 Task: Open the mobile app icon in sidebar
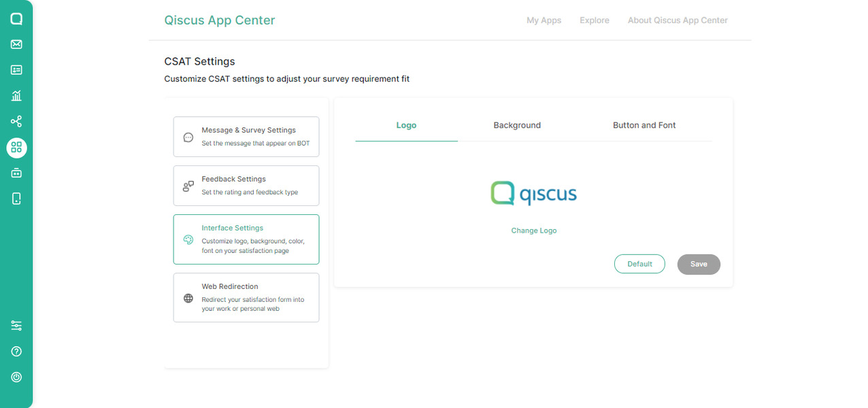tap(16, 198)
